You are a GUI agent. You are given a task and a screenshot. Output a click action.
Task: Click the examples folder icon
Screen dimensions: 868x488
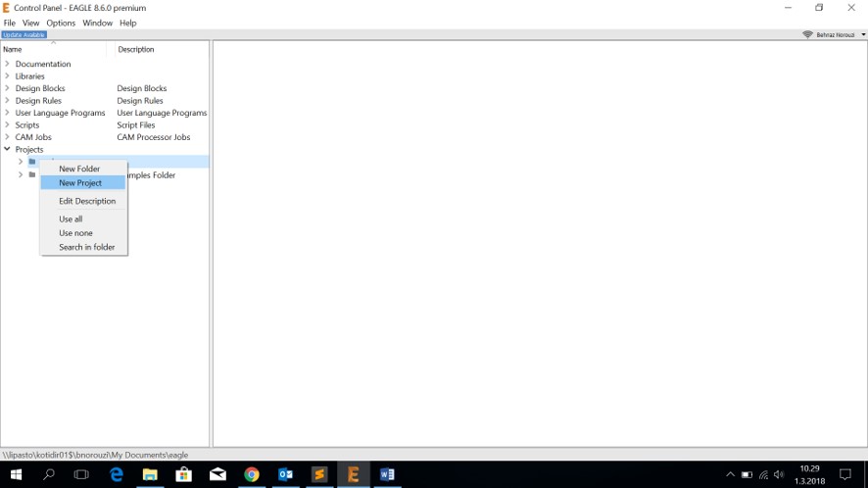[x=32, y=174]
